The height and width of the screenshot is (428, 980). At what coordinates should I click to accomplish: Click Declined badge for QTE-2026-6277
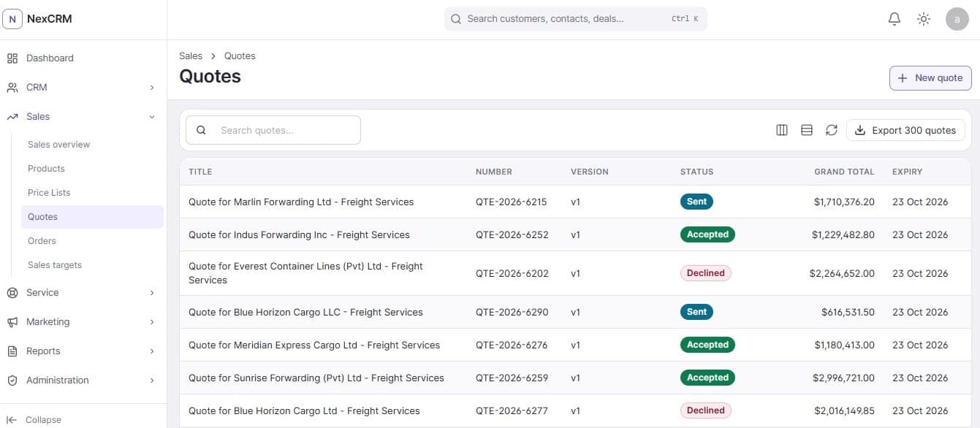click(706, 410)
